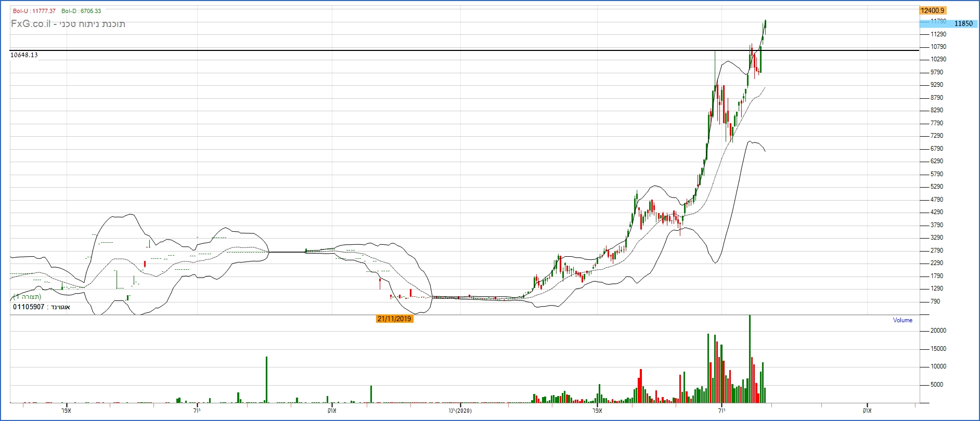
Task: Click the 10000 volume axis label
Action: click(x=938, y=366)
